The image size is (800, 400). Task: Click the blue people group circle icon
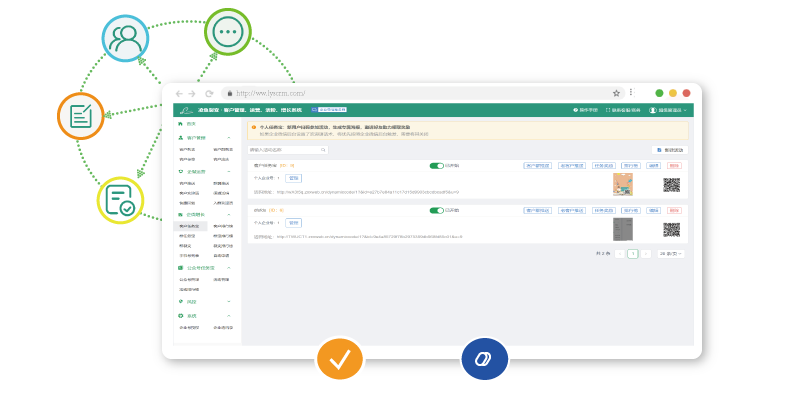[x=126, y=40]
